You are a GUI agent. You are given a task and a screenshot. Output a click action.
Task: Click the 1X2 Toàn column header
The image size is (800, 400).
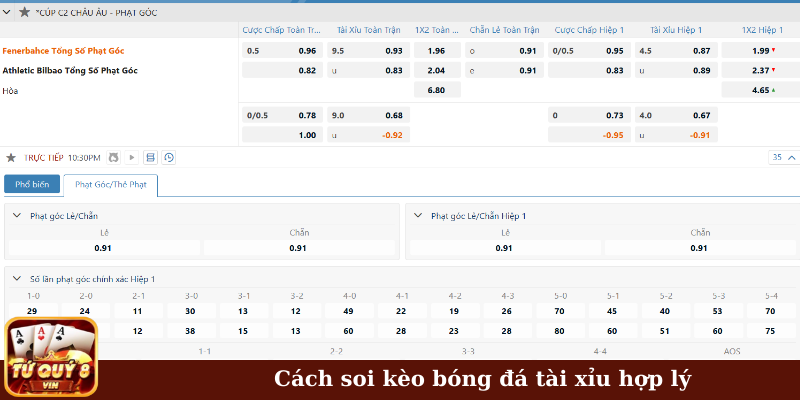coord(437,30)
